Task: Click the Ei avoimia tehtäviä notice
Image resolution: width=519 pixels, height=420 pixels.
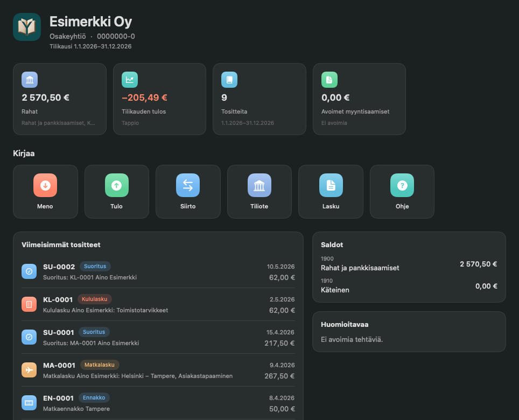Action: tap(352, 340)
